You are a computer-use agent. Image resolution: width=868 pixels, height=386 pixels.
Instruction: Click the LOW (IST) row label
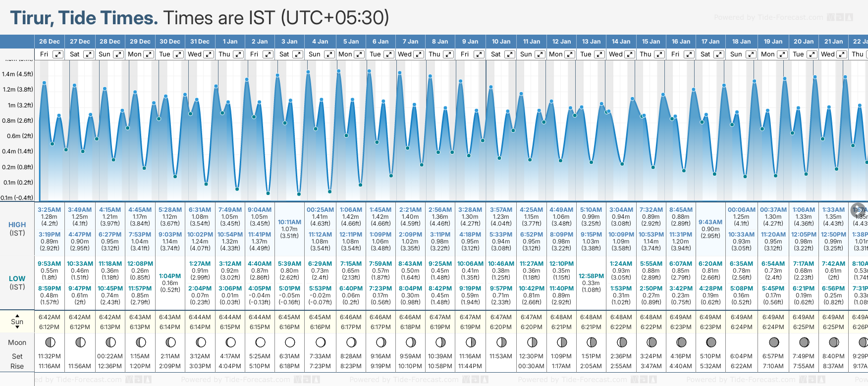[x=17, y=282]
